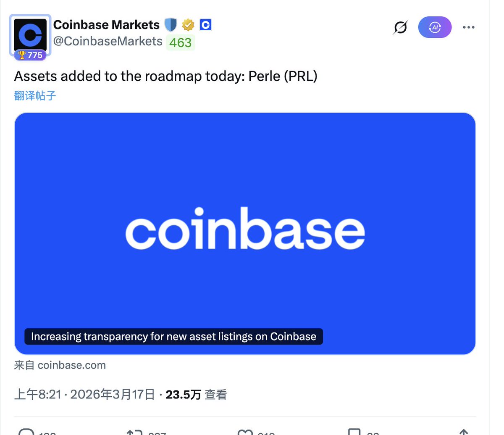Click the 775 trophy score badge
Screen dimensions: 504x435
click(30, 55)
